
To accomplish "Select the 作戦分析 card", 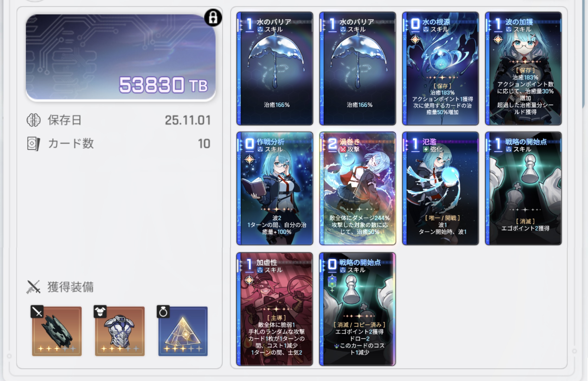I will 275,188.
